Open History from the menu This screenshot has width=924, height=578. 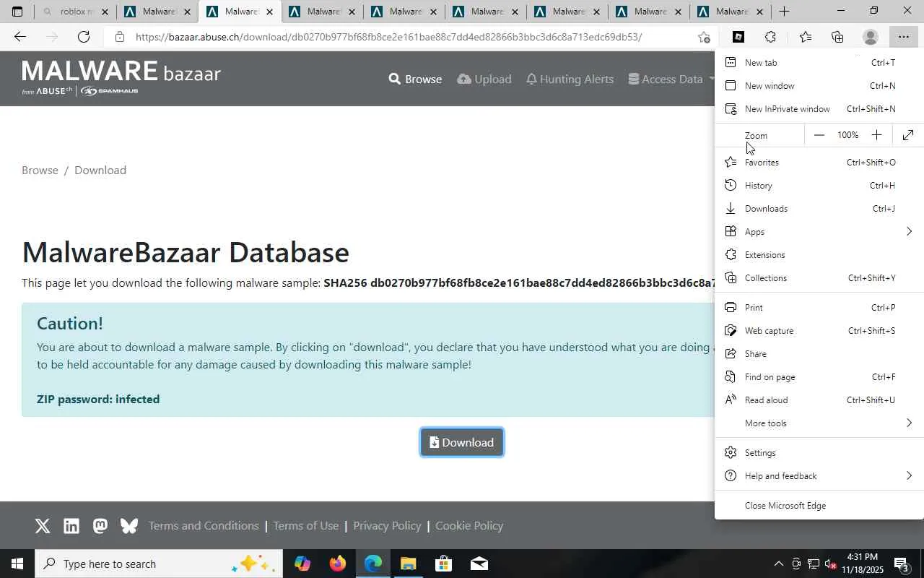coord(819,186)
